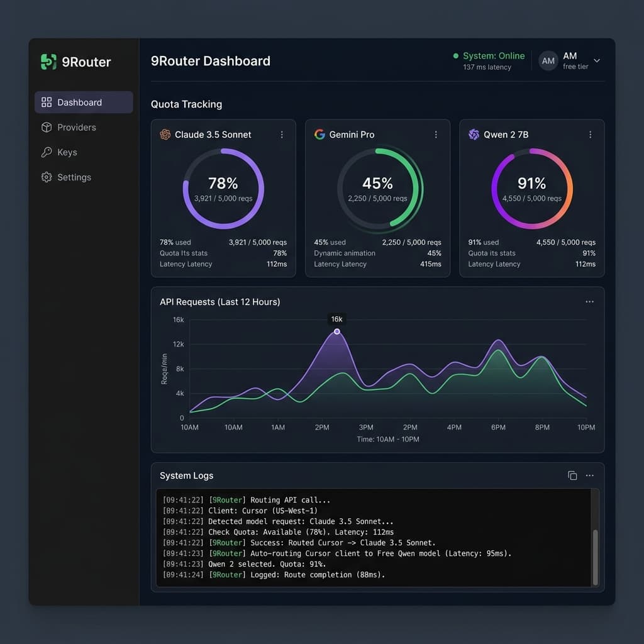Click the Claude 3.5 Sonnet card title

point(213,135)
